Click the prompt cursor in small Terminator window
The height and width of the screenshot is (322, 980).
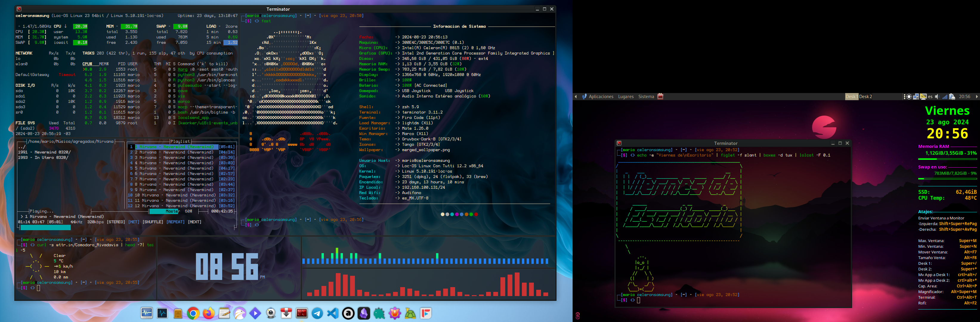point(639,300)
